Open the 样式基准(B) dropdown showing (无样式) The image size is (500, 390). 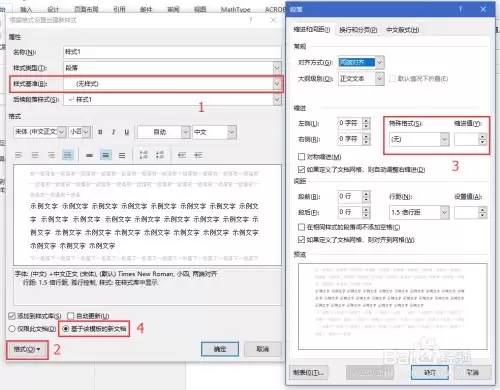pos(277,84)
